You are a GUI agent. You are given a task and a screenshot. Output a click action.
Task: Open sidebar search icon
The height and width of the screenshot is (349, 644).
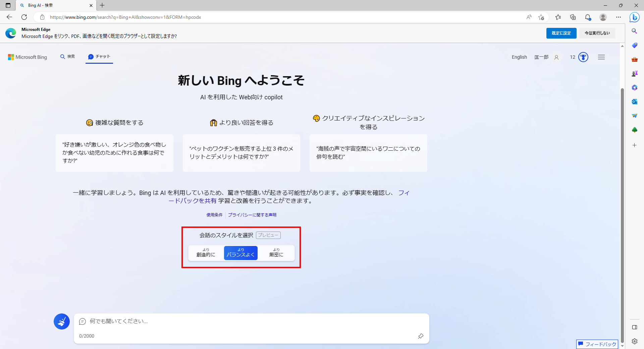click(x=634, y=31)
